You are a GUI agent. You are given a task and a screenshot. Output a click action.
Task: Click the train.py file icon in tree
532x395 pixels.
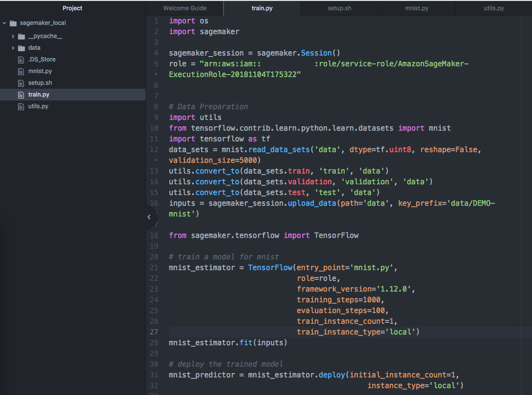pyautogui.click(x=21, y=95)
